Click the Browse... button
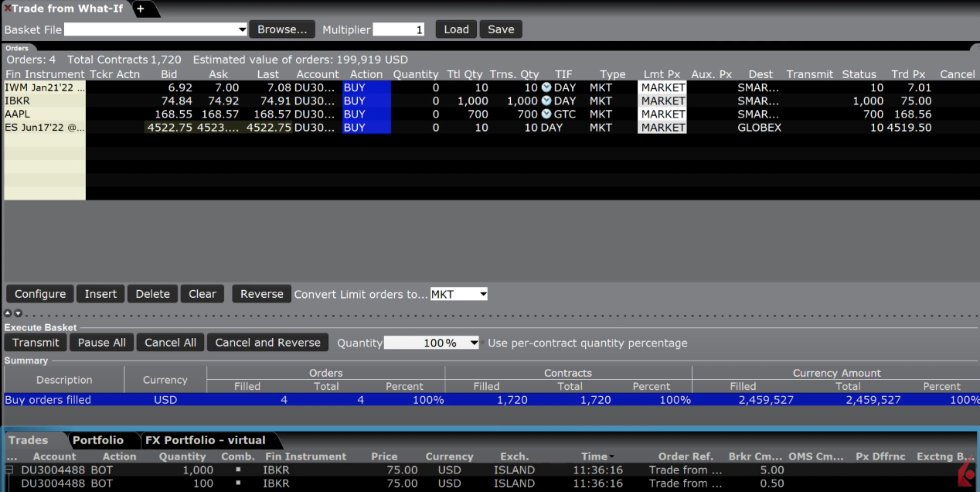 click(x=281, y=29)
